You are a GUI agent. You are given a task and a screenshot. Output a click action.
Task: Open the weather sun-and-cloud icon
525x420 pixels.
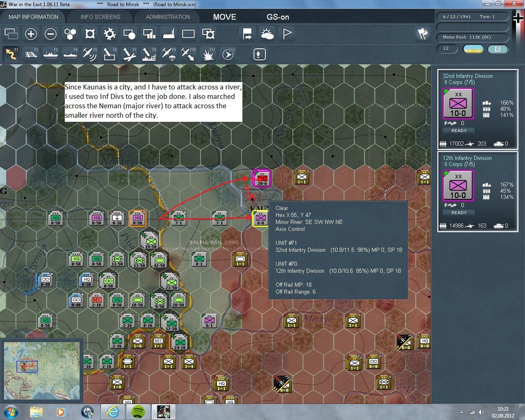(267, 34)
